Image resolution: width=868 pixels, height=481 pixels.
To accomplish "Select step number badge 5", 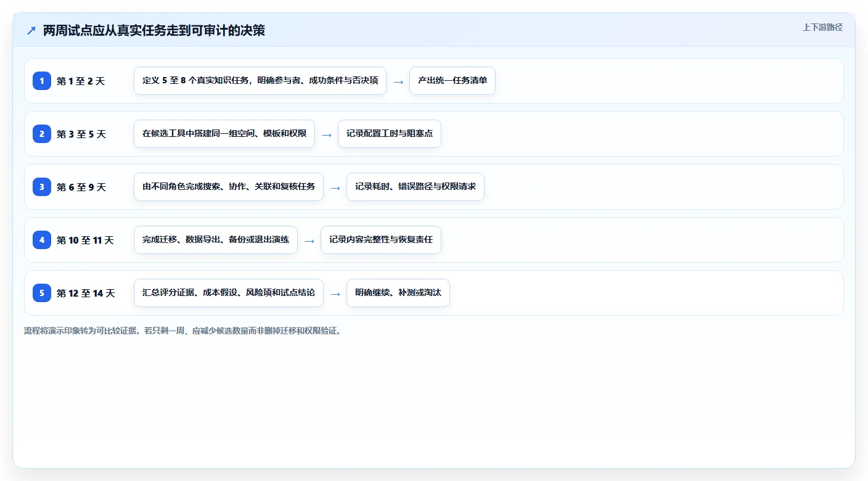I will (x=42, y=293).
